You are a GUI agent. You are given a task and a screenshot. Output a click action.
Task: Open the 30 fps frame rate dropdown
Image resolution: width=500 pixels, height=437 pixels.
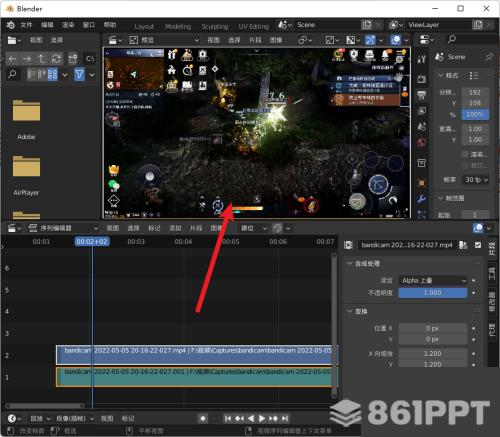tap(476, 180)
